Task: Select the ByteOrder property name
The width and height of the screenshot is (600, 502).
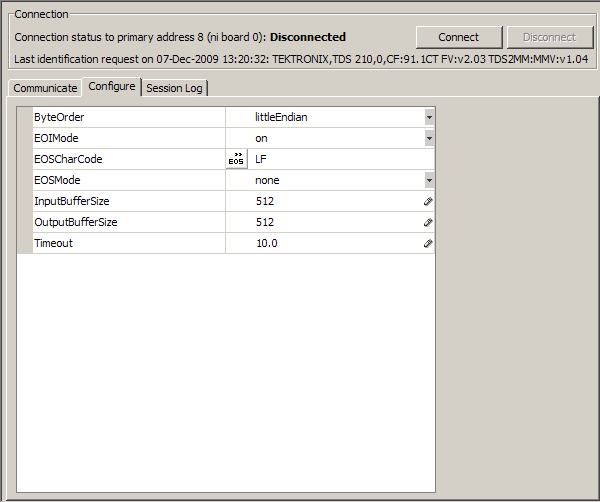Action: (x=59, y=117)
